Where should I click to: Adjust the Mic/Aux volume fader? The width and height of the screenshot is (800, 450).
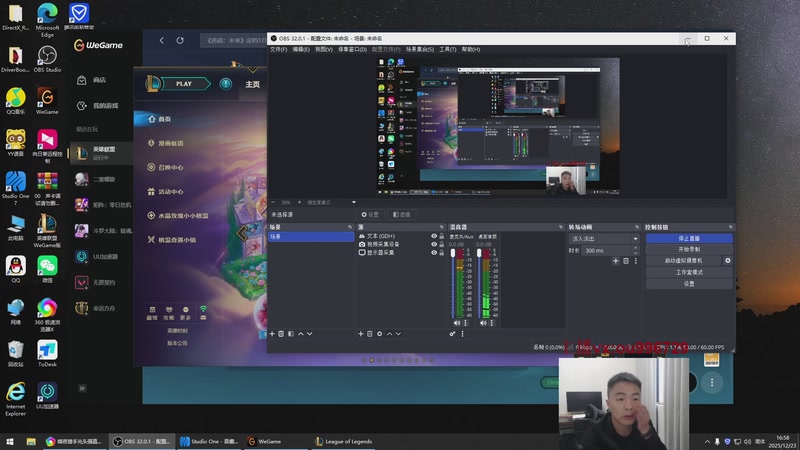(453, 254)
